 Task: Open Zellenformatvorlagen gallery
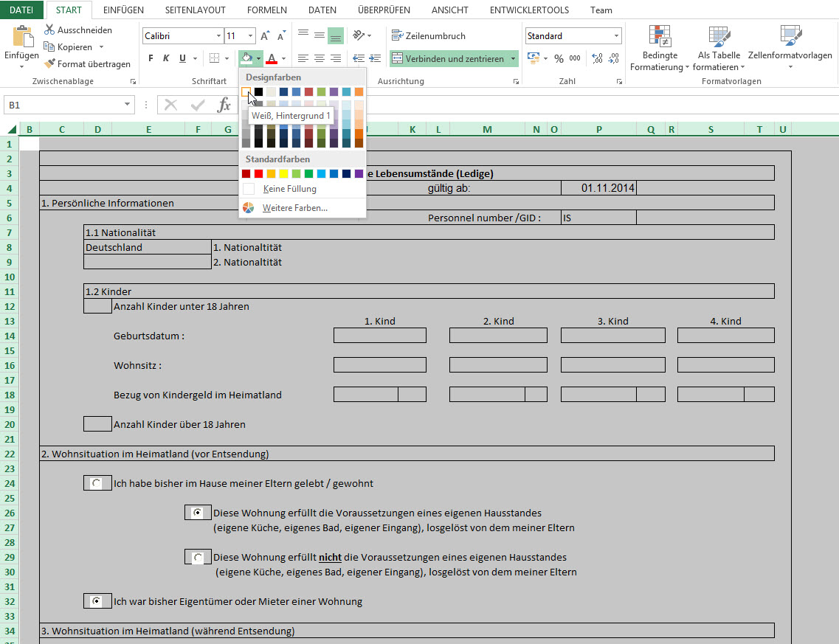[790, 48]
